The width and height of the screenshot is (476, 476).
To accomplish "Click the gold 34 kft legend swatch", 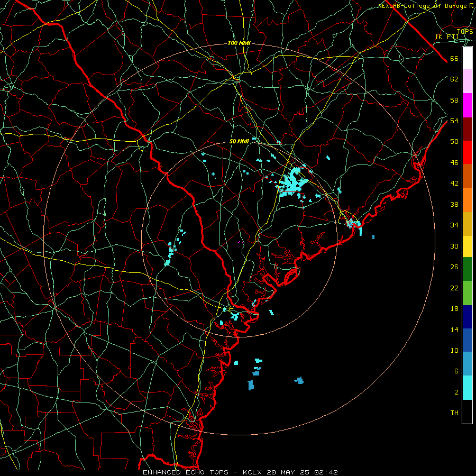I will tap(467, 224).
